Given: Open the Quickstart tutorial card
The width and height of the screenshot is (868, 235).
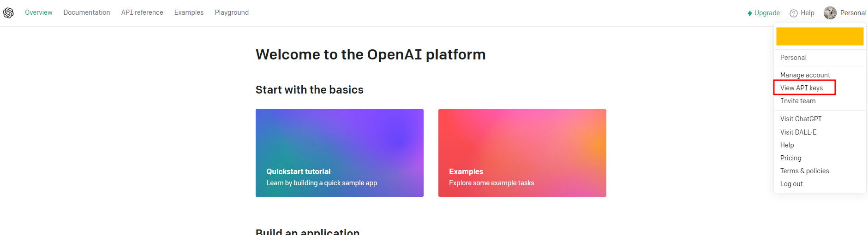Looking at the screenshot, I should coord(340,153).
